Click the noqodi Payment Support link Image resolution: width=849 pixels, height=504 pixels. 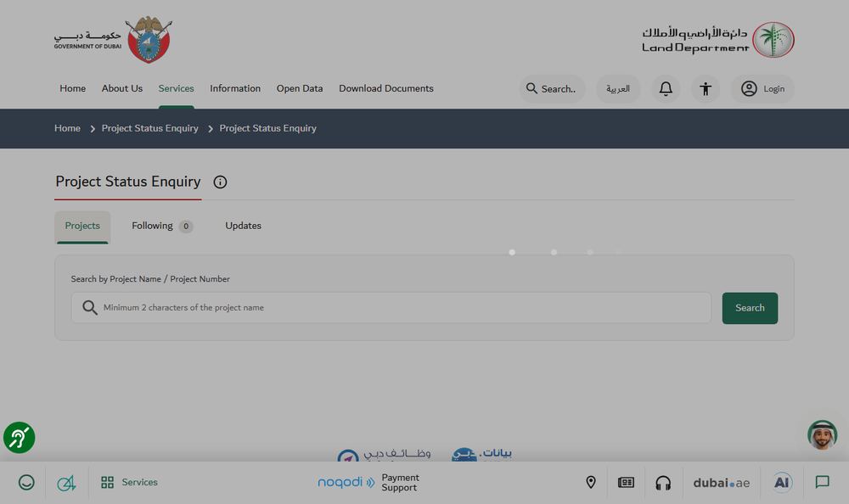(368, 482)
